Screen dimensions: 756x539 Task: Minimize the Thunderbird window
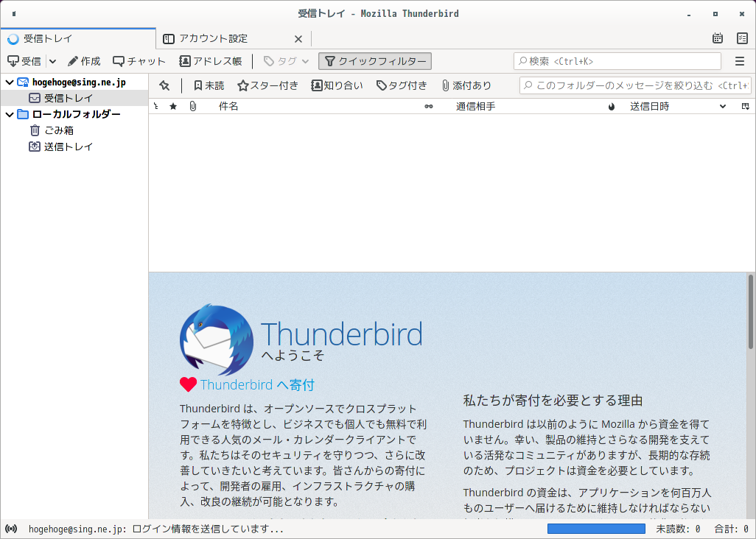coord(689,14)
